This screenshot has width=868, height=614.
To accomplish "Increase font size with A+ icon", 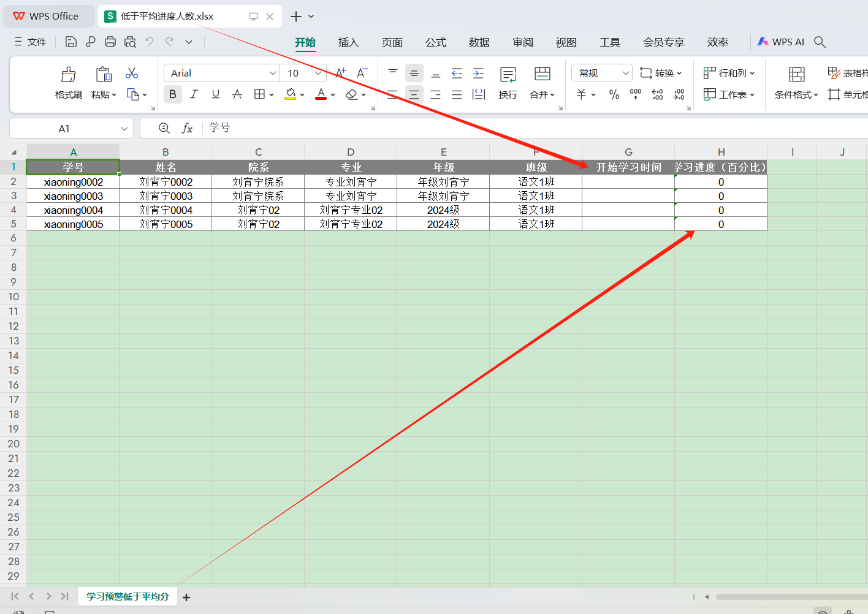I will pyautogui.click(x=341, y=73).
